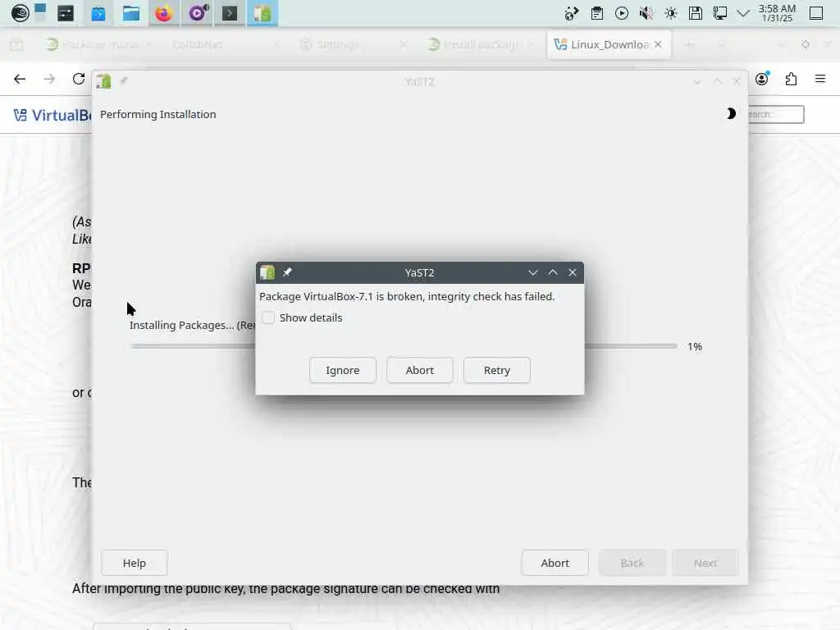Click the Performing Installation heading
Viewport: 840px width, 630px height.
pyautogui.click(x=158, y=114)
